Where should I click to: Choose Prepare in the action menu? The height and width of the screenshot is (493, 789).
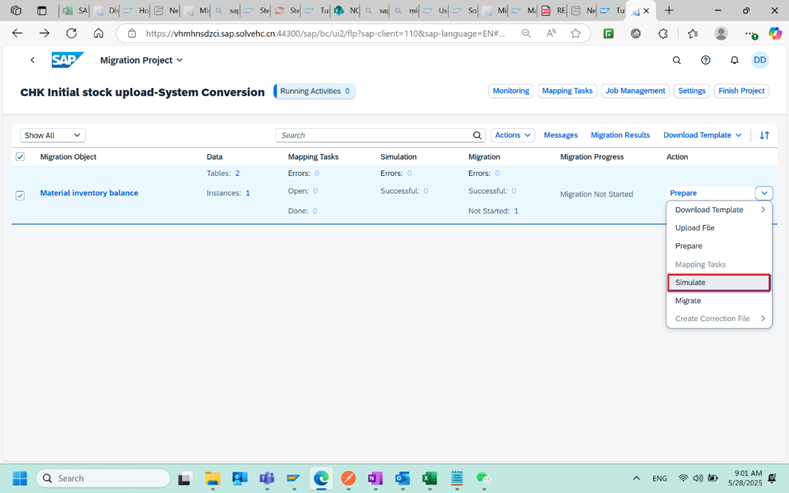tap(719, 245)
